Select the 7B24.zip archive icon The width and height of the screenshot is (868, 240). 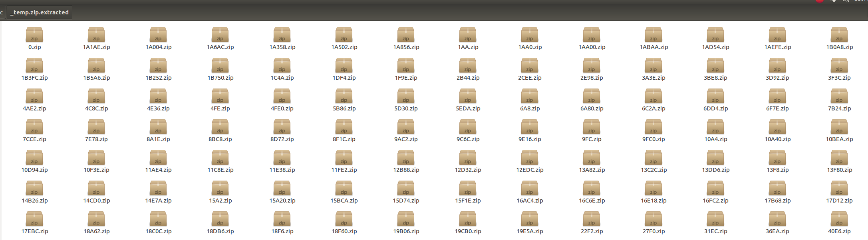[x=839, y=96]
